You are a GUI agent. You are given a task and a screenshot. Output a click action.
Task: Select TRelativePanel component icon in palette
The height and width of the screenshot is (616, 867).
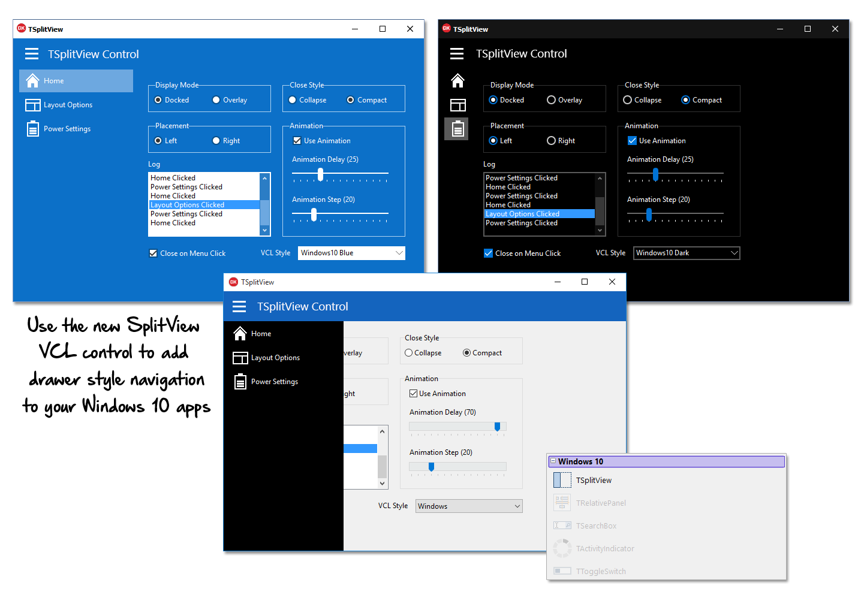562,503
